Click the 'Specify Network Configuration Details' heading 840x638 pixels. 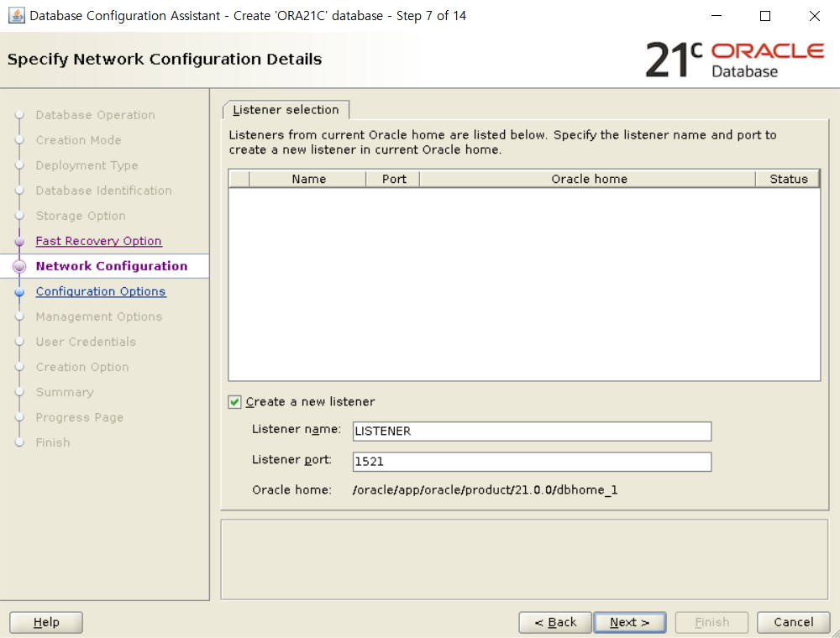(x=165, y=59)
